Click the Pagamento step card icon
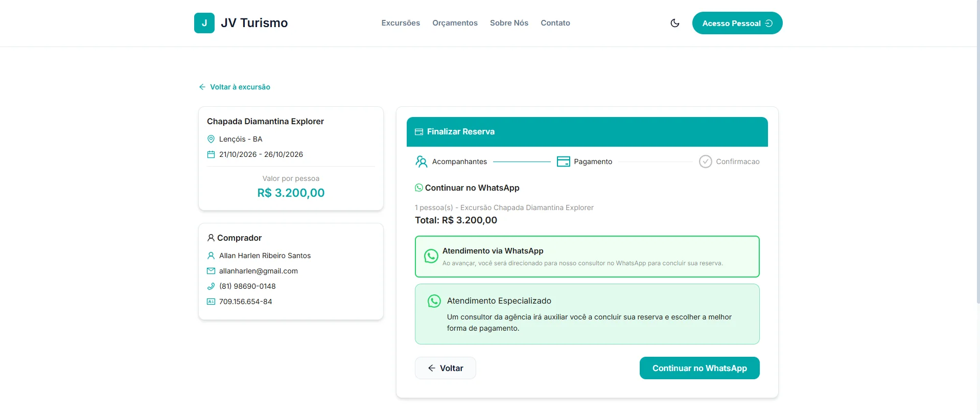 pyautogui.click(x=563, y=162)
